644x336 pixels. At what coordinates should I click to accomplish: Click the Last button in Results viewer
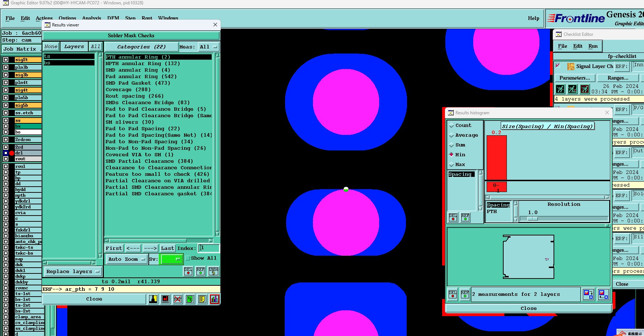pyautogui.click(x=168, y=248)
